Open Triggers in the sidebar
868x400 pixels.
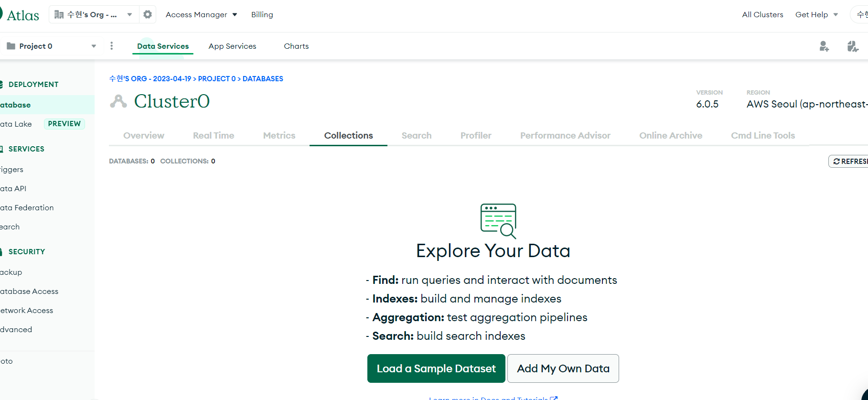11,169
